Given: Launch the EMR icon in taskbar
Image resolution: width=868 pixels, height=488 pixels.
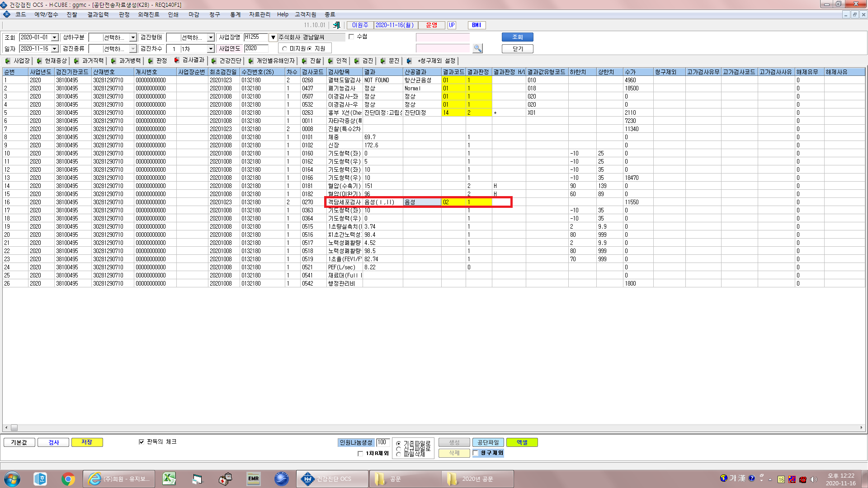Looking at the screenshot, I should tap(253, 479).
